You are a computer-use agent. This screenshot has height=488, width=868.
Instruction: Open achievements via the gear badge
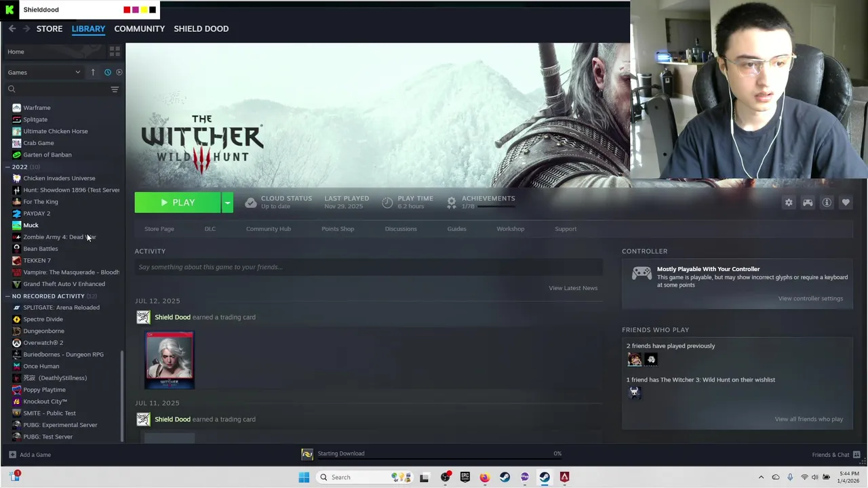pyautogui.click(x=452, y=203)
